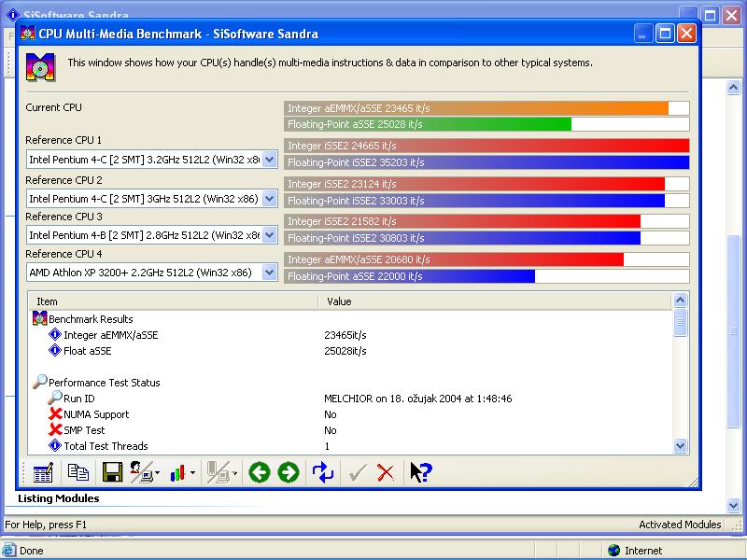
Task: Click the Save floppy disk icon
Action: pos(112,472)
